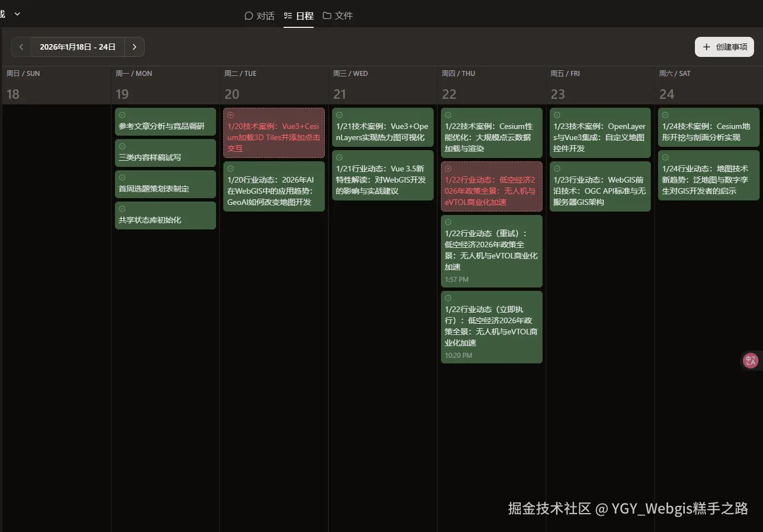This screenshot has height=532, width=763.
Task: Click the translate floating icon on right edge
Action: [751, 361]
